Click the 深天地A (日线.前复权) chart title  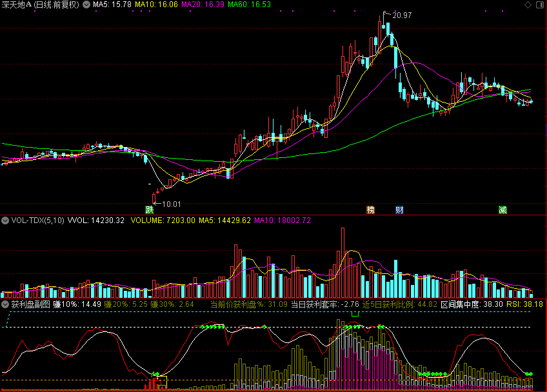[41, 5]
